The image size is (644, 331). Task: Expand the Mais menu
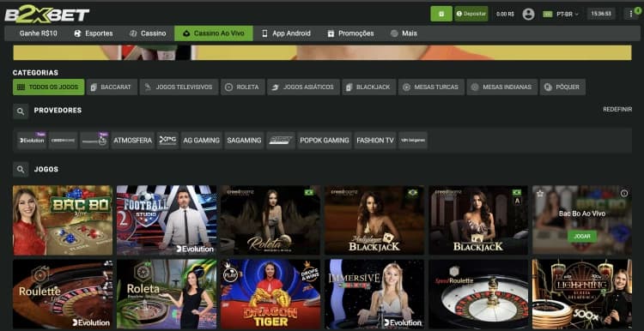pos(404,33)
